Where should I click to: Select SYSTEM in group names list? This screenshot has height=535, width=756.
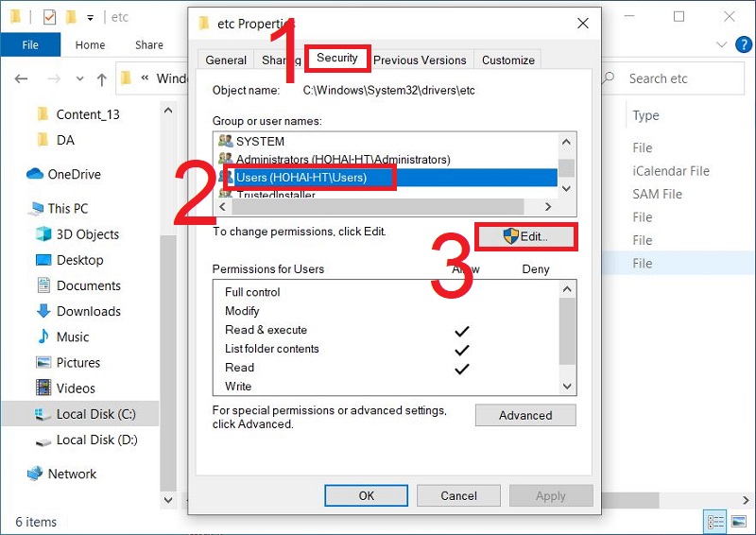[260, 141]
